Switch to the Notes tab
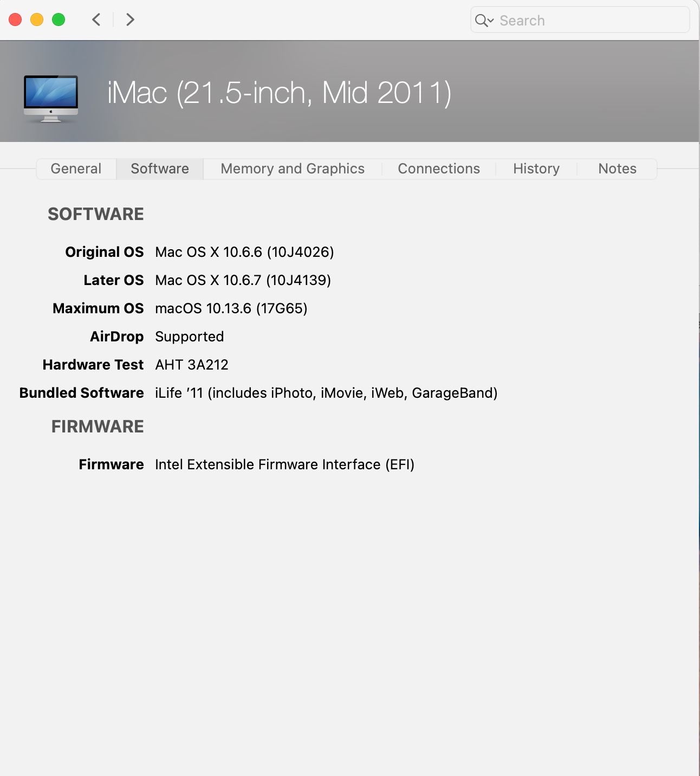 [x=617, y=169]
